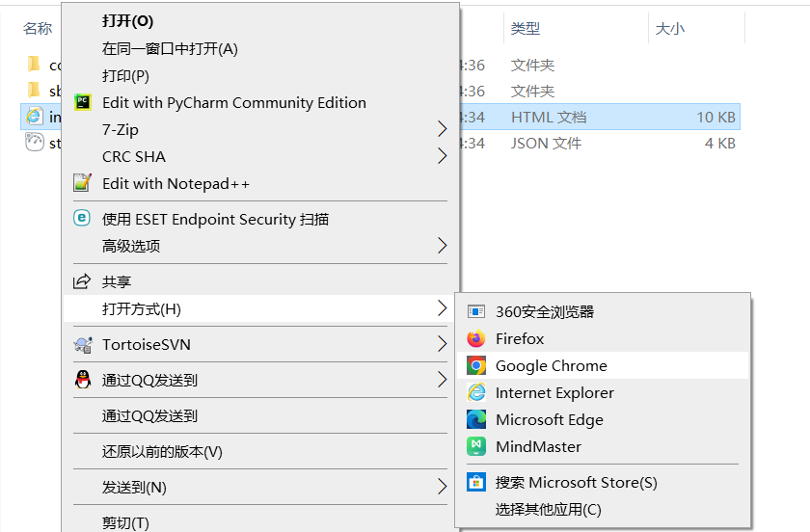Expand the CRC SHA submenu arrow

[x=442, y=156]
